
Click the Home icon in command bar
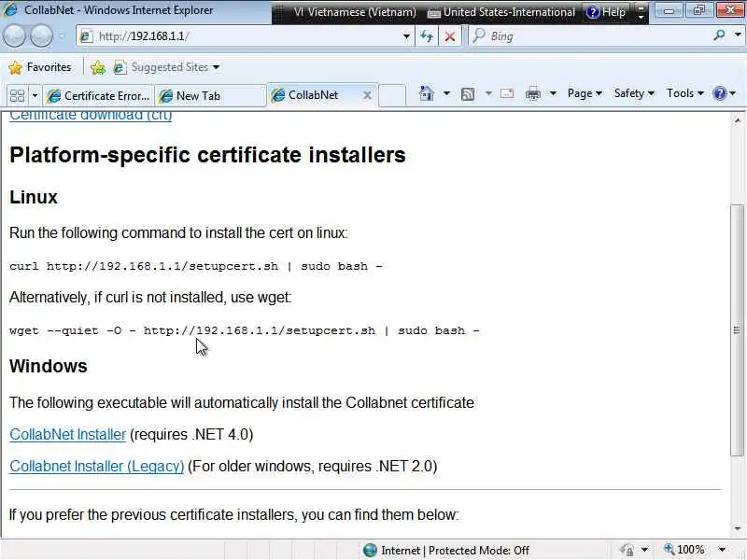(x=427, y=93)
